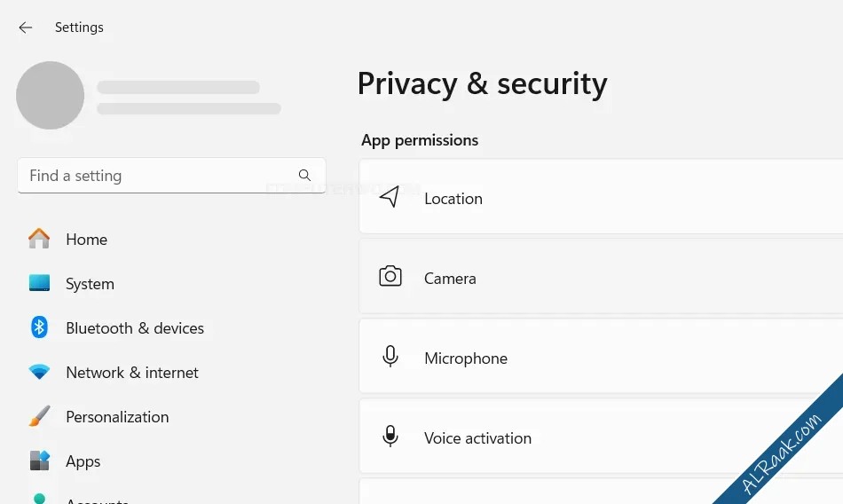This screenshot has height=504, width=843.
Task: Click the Camera icon
Action: [390, 276]
